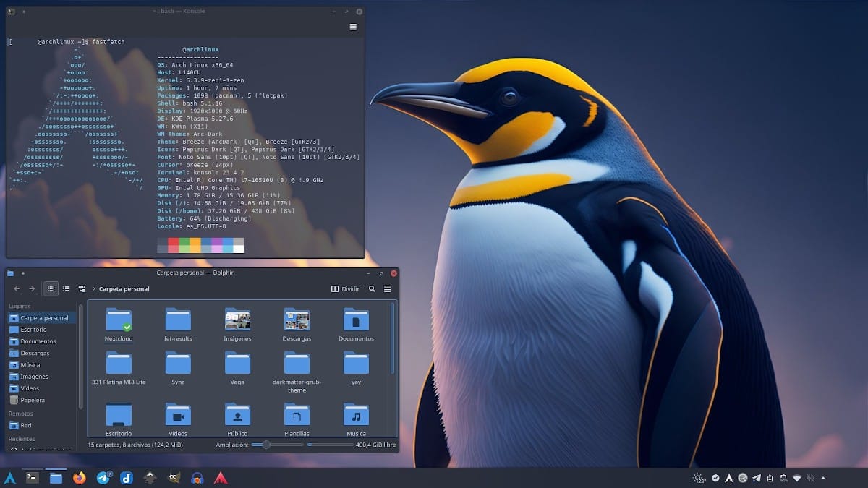Select the Vídeos folder in file view
868x488 pixels.
pos(178,420)
